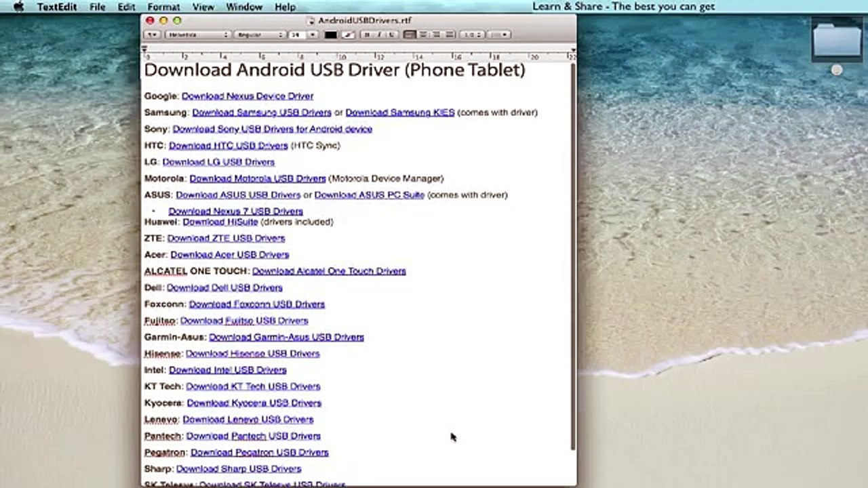Open Download ASUS USB Drivers link
This screenshot has height=488, width=868.
238,195
